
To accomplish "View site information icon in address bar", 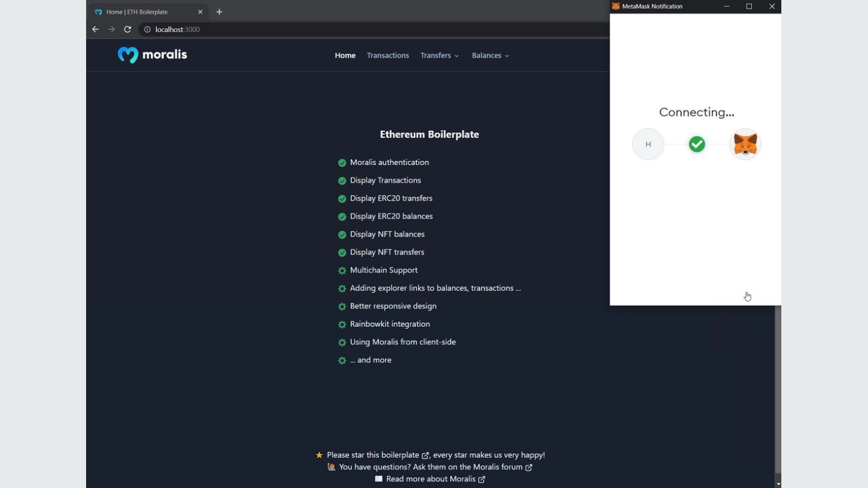I will point(147,29).
